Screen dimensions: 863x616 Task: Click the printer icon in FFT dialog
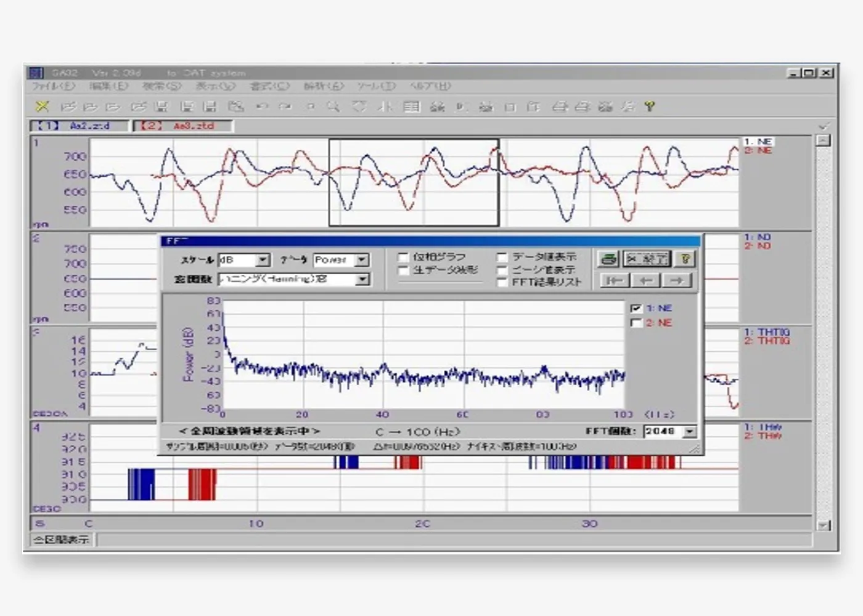(x=608, y=259)
